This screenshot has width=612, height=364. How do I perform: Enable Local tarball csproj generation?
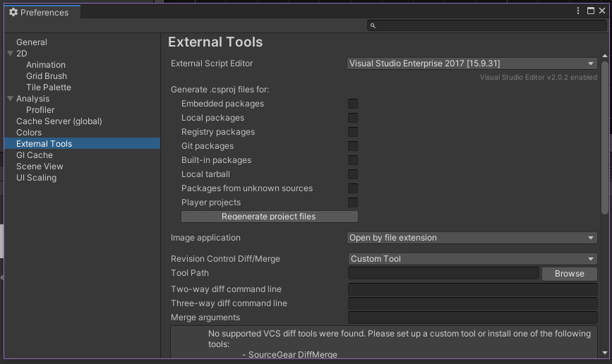[x=353, y=174]
